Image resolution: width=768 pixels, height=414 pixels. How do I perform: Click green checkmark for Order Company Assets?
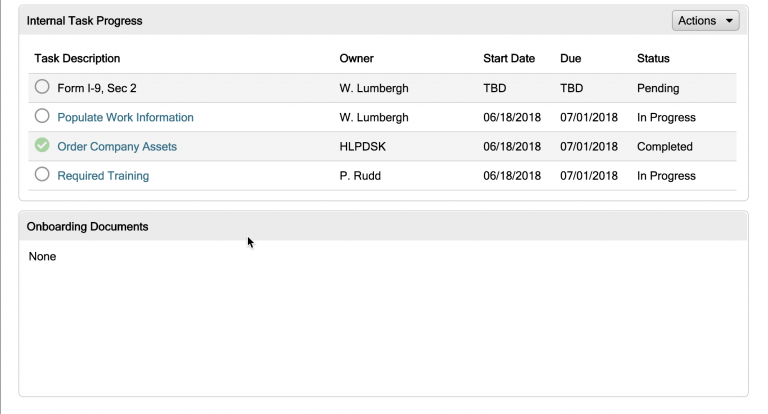point(42,146)
